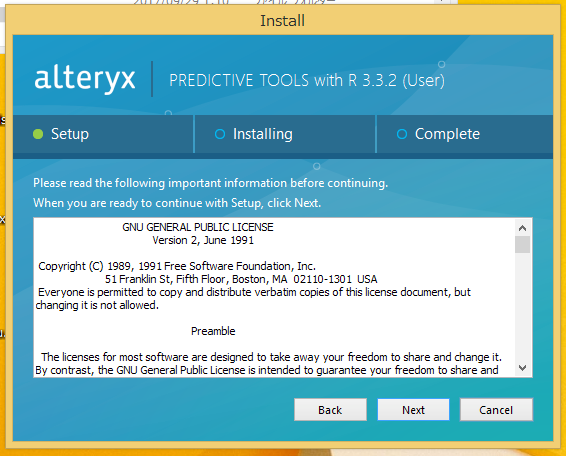Click the green Setup step indicator

coord(38,134)
